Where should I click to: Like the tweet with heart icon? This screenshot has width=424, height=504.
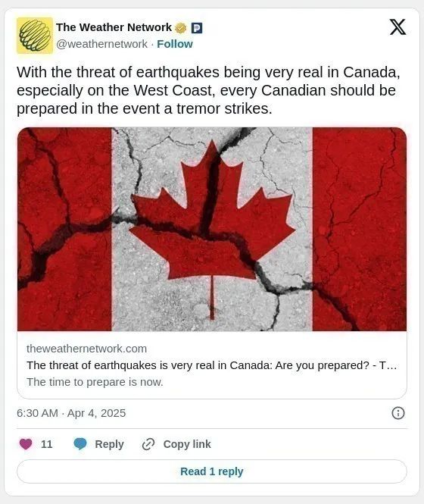pyautogui.click(x=26, y=444)
